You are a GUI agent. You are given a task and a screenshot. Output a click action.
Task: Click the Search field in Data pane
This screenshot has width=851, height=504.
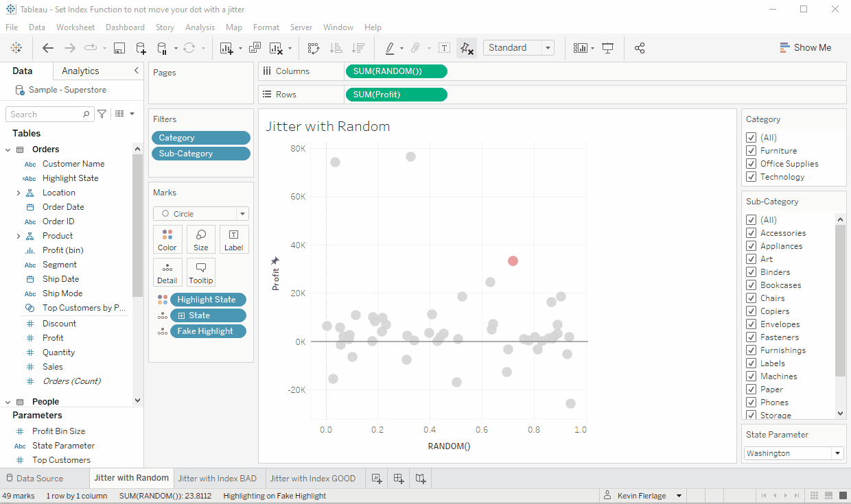pyautogui.click(x=49, y=115)
